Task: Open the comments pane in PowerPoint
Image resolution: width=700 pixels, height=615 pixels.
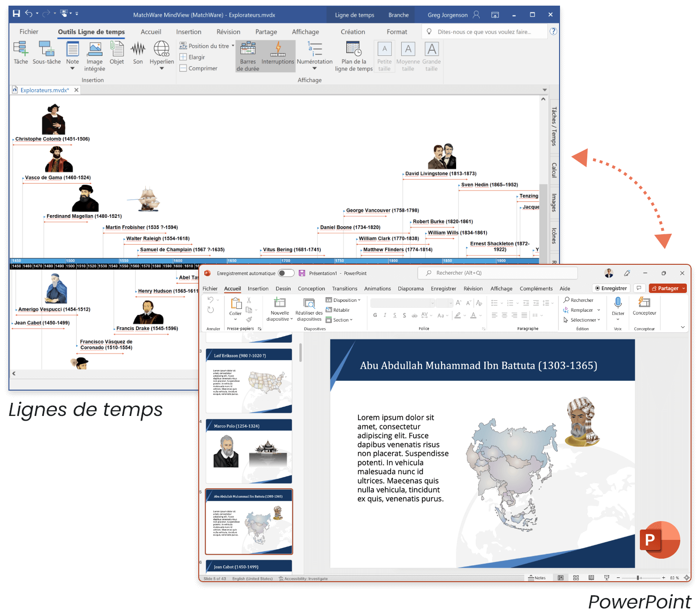Action: tap(639, 288)
